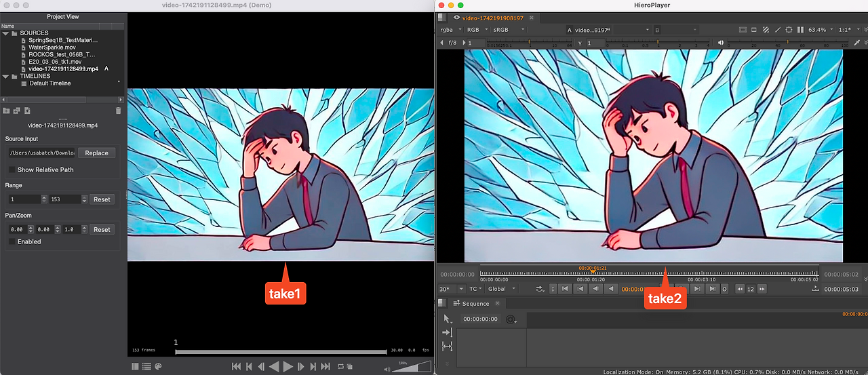Enable Show Relative Path checkbox
This screenshot has height=375, width=868.
12,170
